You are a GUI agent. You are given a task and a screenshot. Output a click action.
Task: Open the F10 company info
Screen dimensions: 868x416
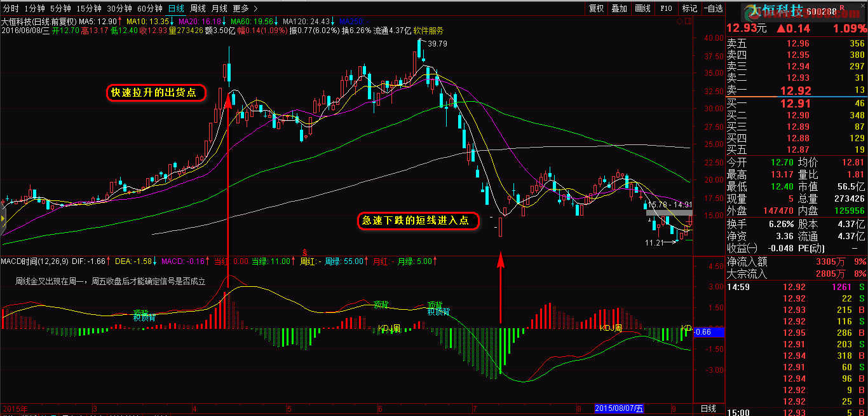(666, 8)
